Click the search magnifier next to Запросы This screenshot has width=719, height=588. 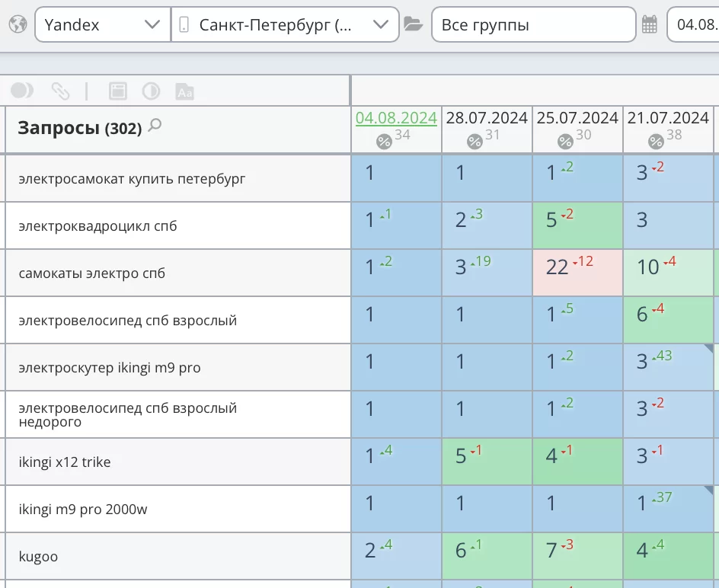pos(155,126)
